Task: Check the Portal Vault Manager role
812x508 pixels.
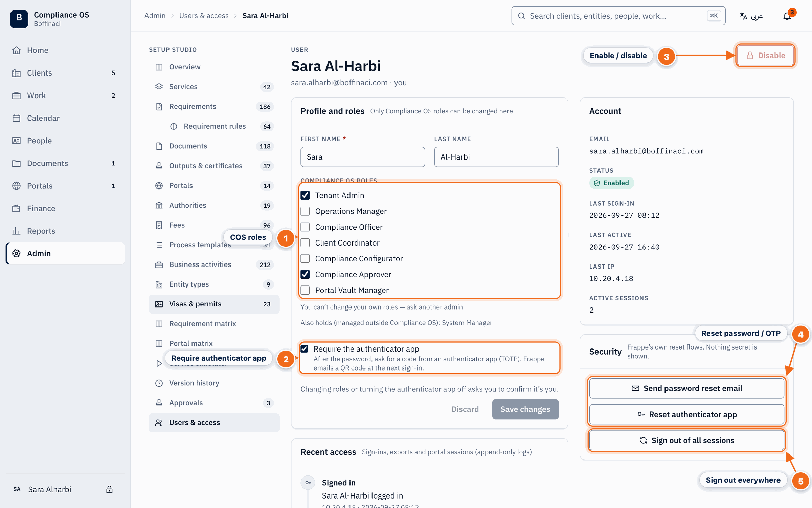Action: tap(305, 290)
